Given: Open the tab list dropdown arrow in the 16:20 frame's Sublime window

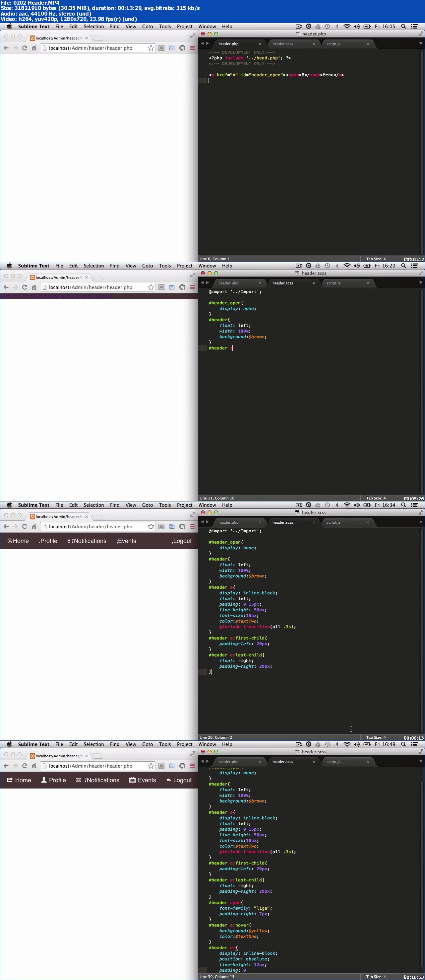Looking at the screenshot, I should click(421, 283).
